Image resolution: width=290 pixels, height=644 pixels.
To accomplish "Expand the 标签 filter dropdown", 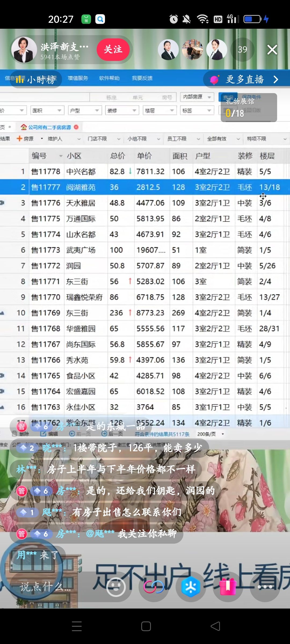I will point(197,110).
